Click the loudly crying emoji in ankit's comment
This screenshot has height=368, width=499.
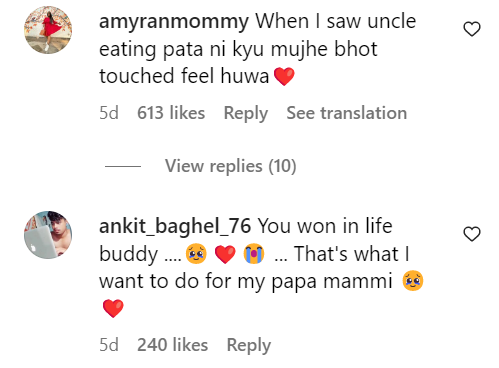(254, 254)
